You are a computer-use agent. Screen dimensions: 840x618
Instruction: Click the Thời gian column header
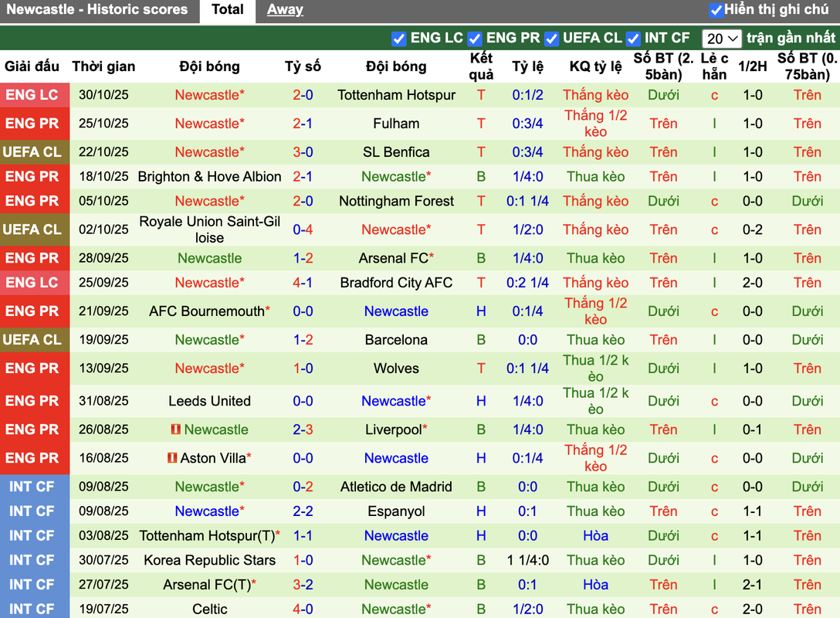104,66
